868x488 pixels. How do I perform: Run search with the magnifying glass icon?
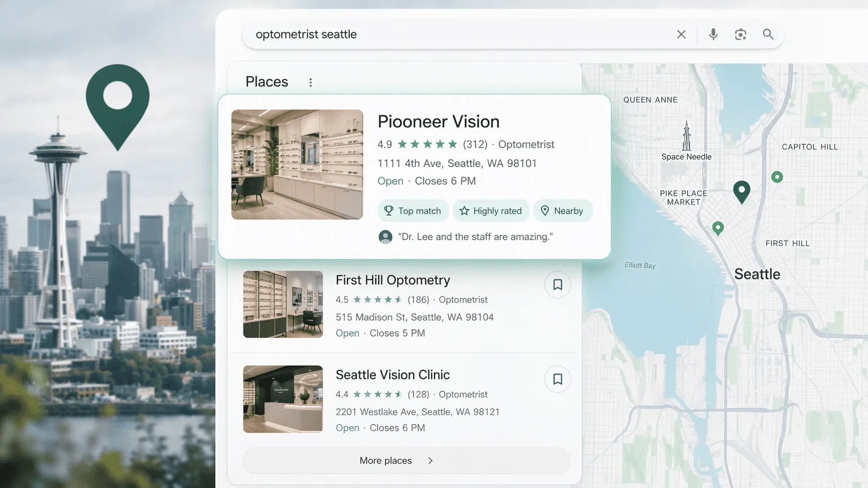pyautogui.click(x=768, y=34)
